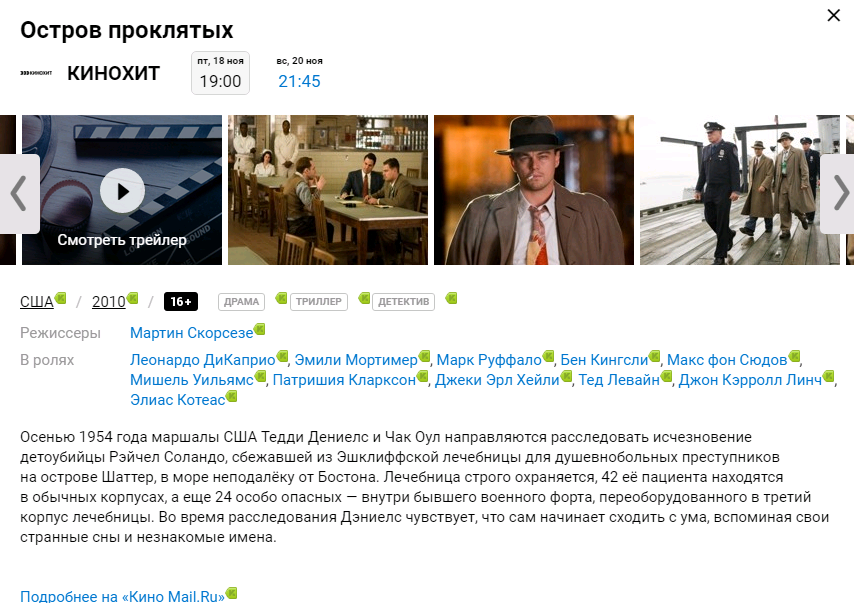Click green tag icon next to США
854x603 pixels.
pos(61,298)
